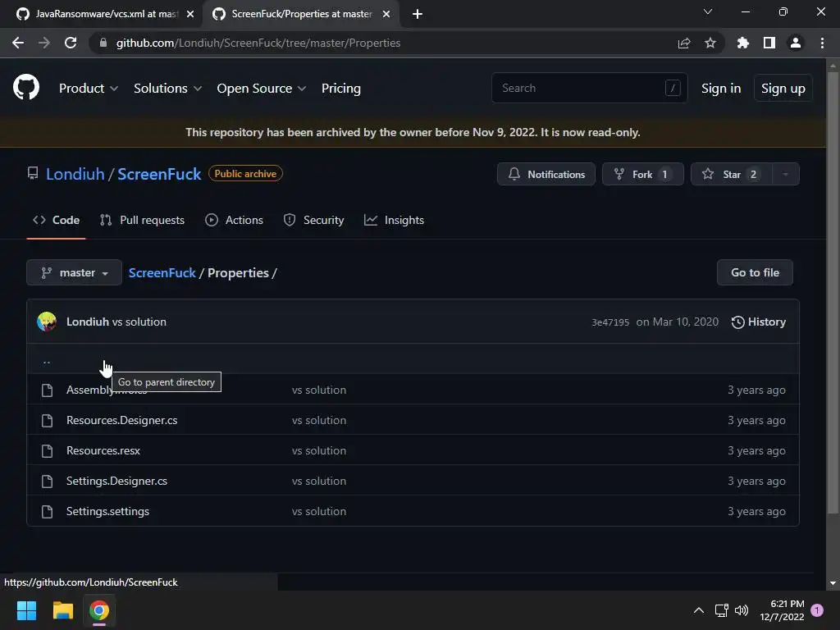The width and height of the screenshot is (840, 630).
Task: Close the ScreenFuck/Properties tab
Action: [x=386, y=14]
